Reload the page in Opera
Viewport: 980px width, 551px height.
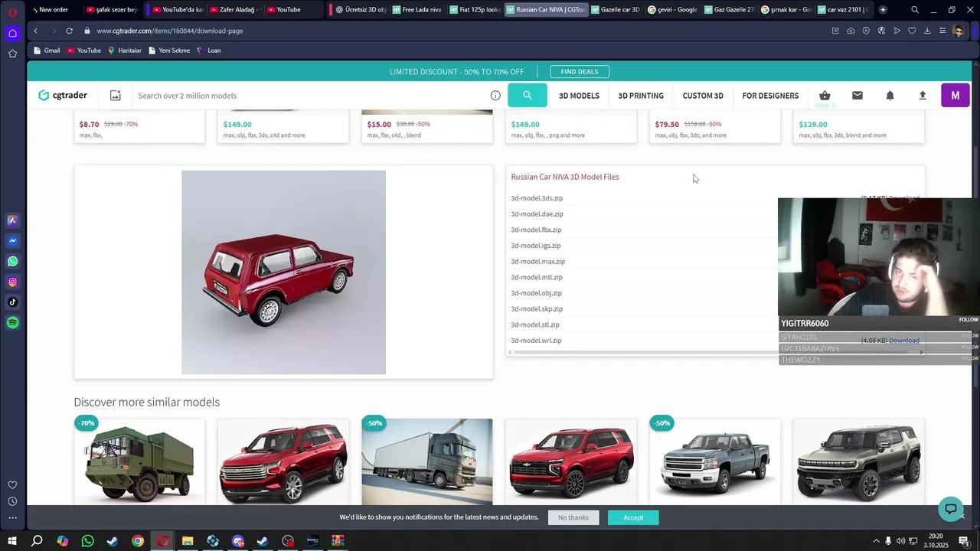[x=69, y=31]
